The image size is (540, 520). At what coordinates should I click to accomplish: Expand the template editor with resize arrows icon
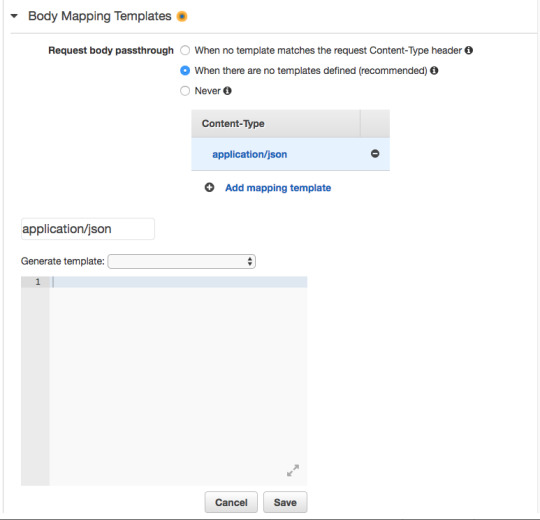(x=293, y=470)
